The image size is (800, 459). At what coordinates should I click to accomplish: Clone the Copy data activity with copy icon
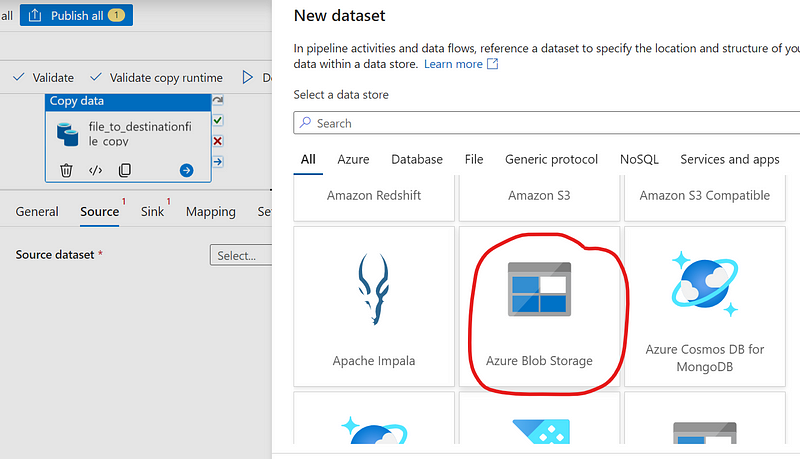tap(124, 170)
